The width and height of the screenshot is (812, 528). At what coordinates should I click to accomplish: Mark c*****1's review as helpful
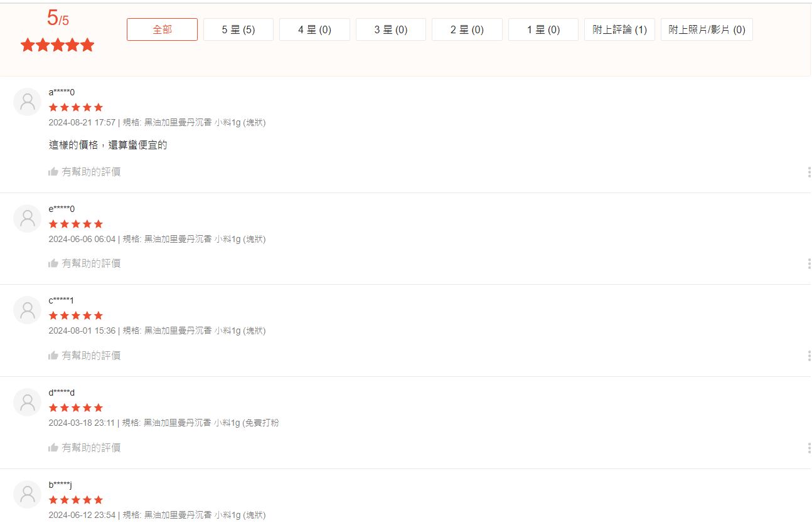click(x=53, y=356)
